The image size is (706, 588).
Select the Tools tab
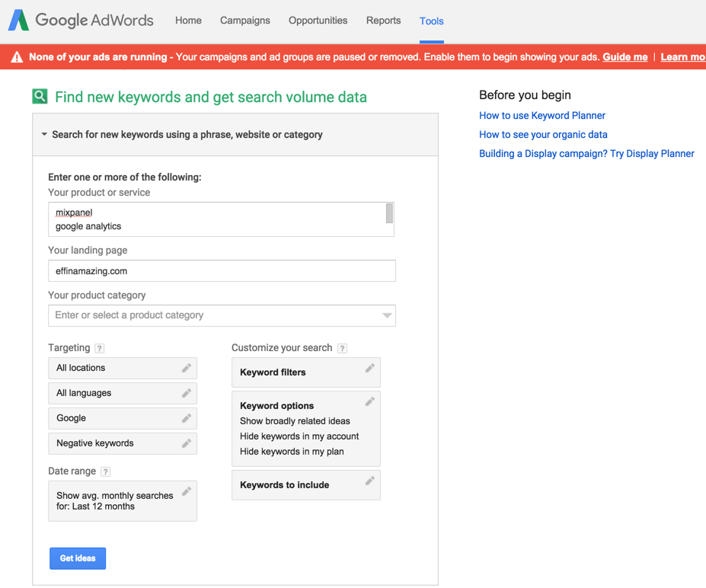pyautogui.click(x=431, y=21)
